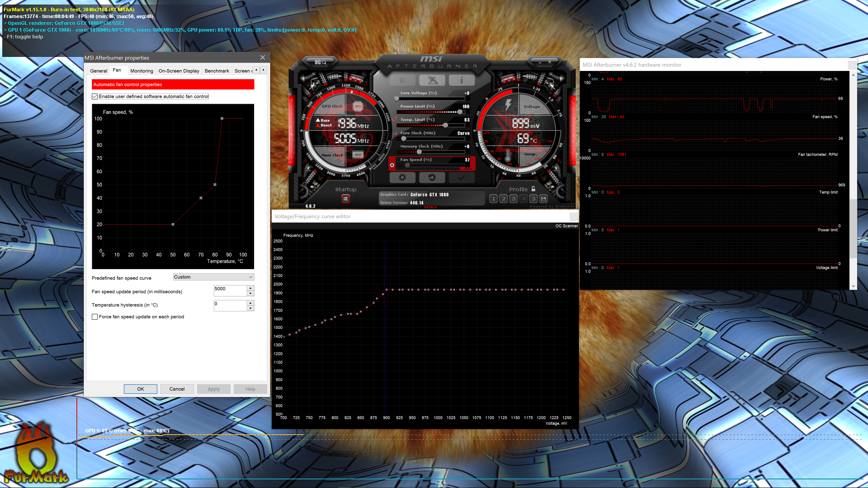The image size is (868, 488).
Task: Open the information i button in Afterburner
Action: 462,80
